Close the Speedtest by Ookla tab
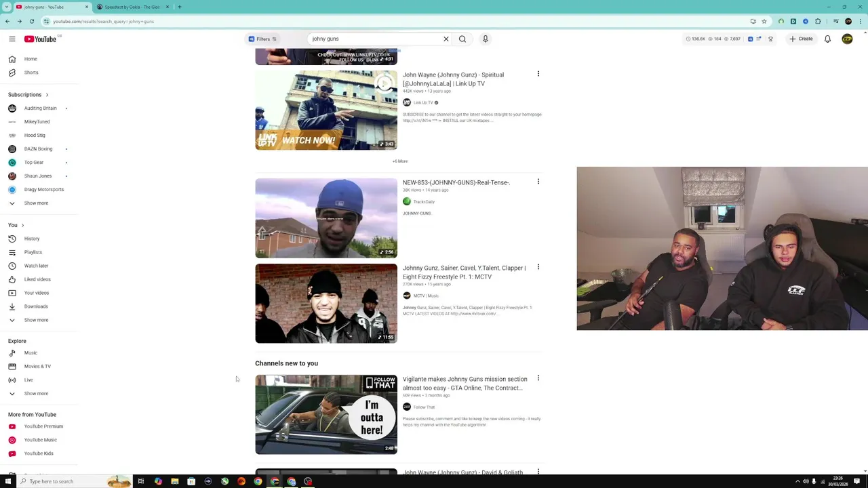Screen dimensions: 868x488 167,7
